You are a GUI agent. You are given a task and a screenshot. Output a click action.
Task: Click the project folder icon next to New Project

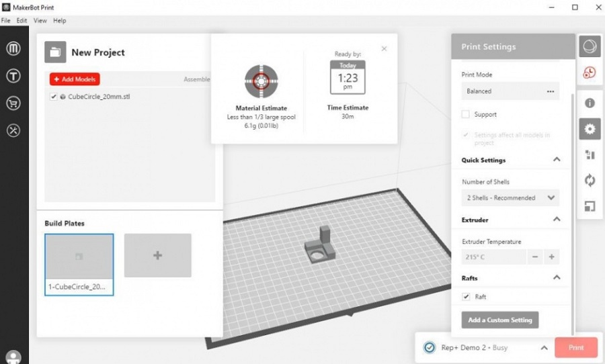[55, 52]
